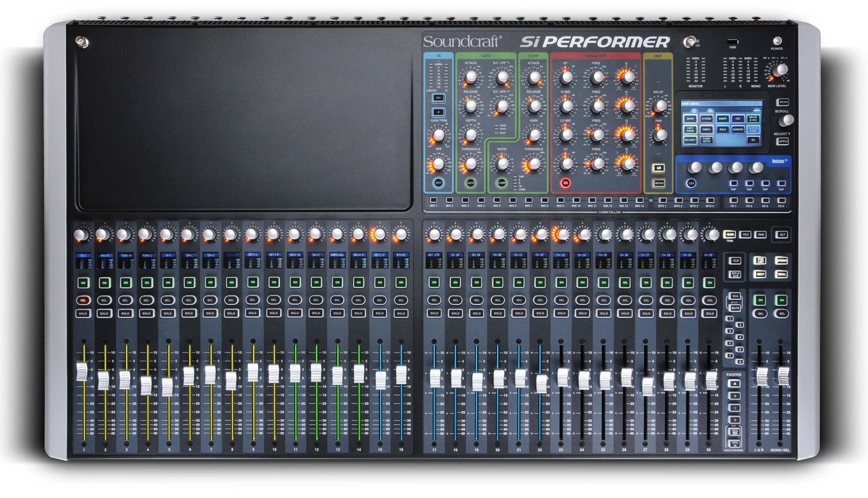868x498 pixels.
Task: Solo the SNARE channel
Action: click(x=104, y=313)
